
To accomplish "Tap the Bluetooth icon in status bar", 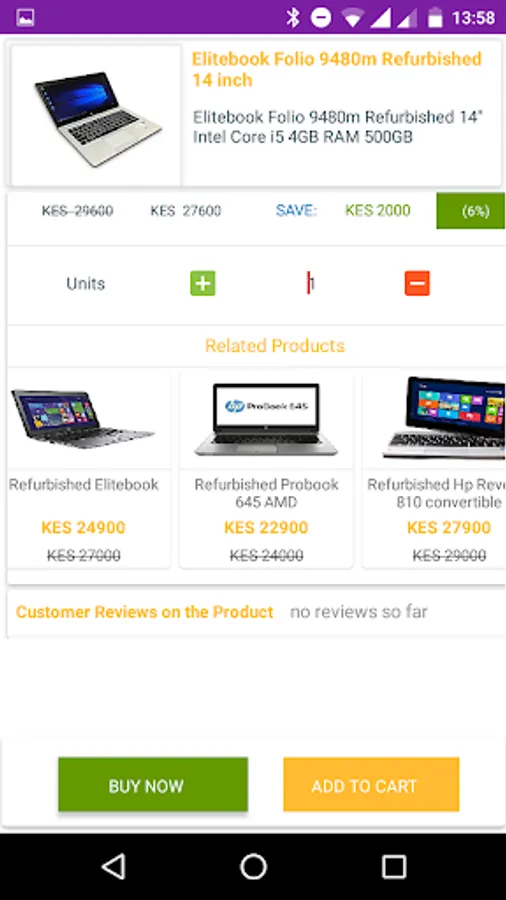I will (293, 18).
